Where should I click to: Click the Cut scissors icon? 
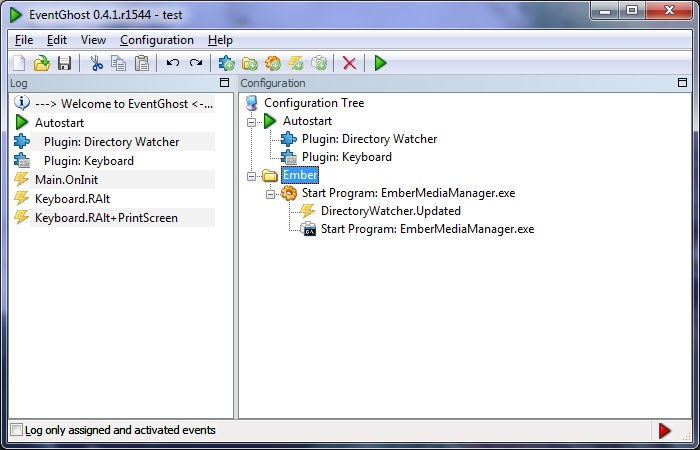point(96,63)
